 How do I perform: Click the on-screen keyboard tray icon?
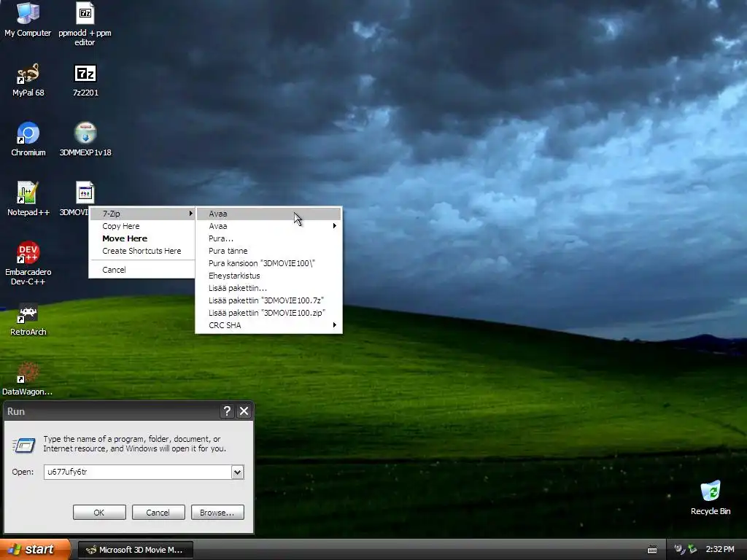click(x=652, y=550)
